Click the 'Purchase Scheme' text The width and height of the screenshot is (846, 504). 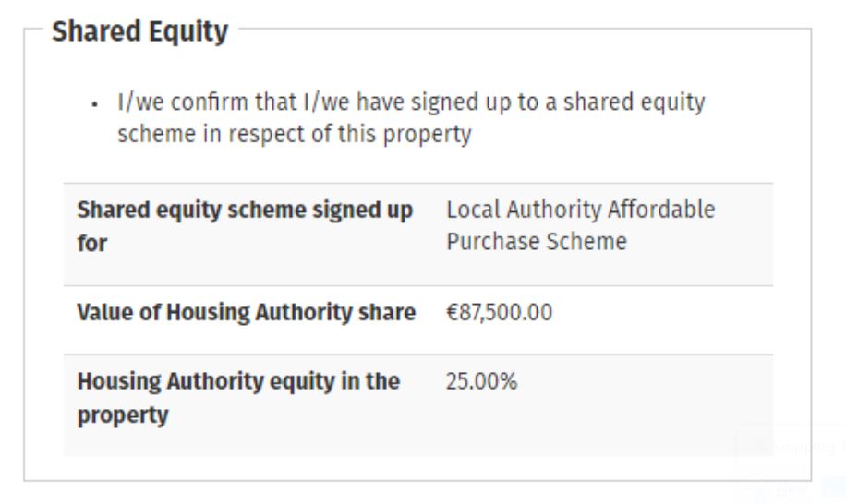536,242
